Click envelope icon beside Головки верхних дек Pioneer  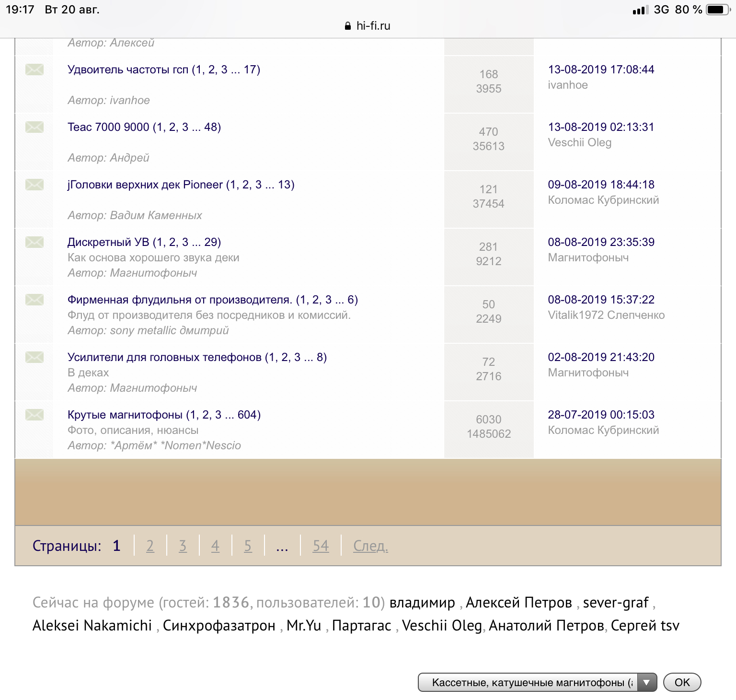click(34, 185)
